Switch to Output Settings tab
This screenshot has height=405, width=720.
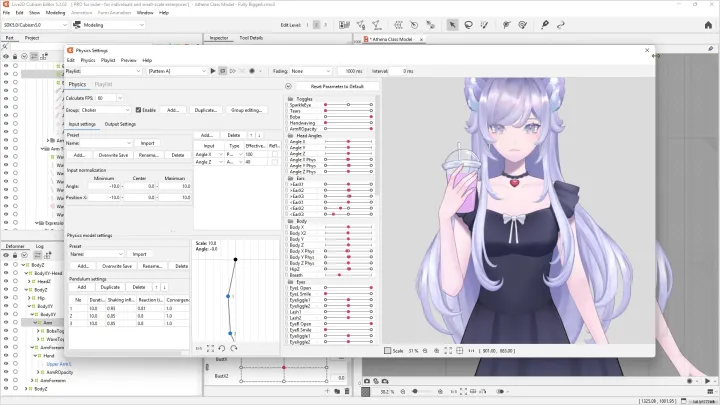point(120,124)
